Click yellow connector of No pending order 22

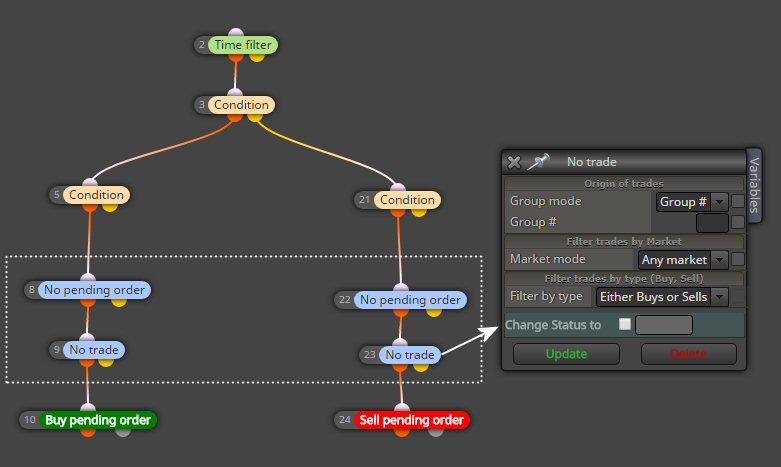(x=434, y=312)
